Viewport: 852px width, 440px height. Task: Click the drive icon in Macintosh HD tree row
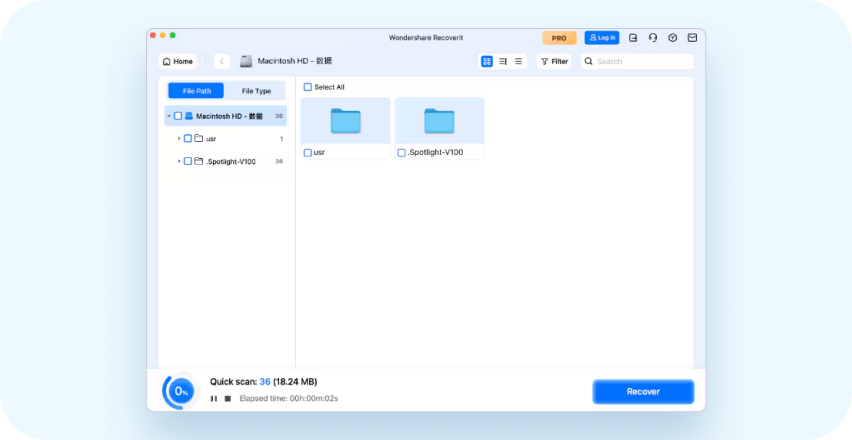coord(189,116)
